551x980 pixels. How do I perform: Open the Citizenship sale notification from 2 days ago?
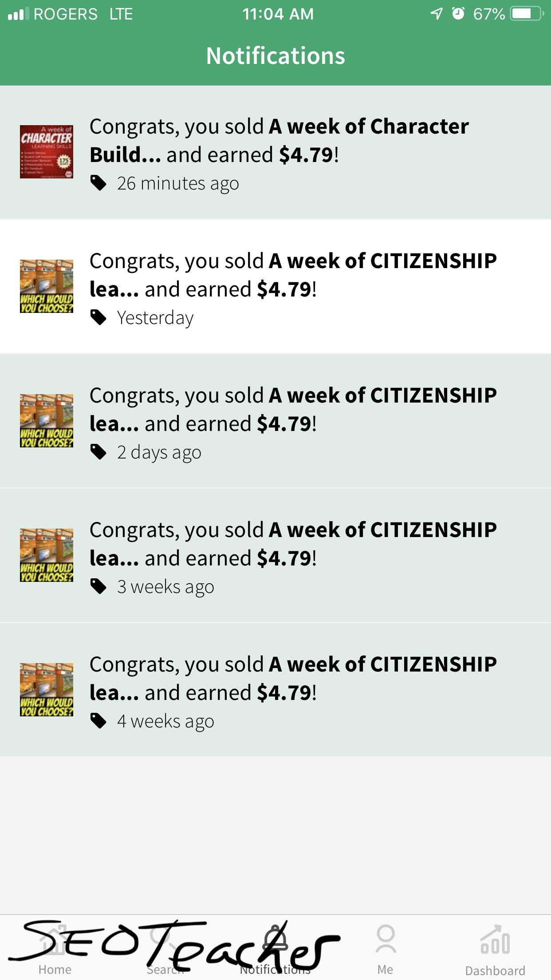coord(293,410)
